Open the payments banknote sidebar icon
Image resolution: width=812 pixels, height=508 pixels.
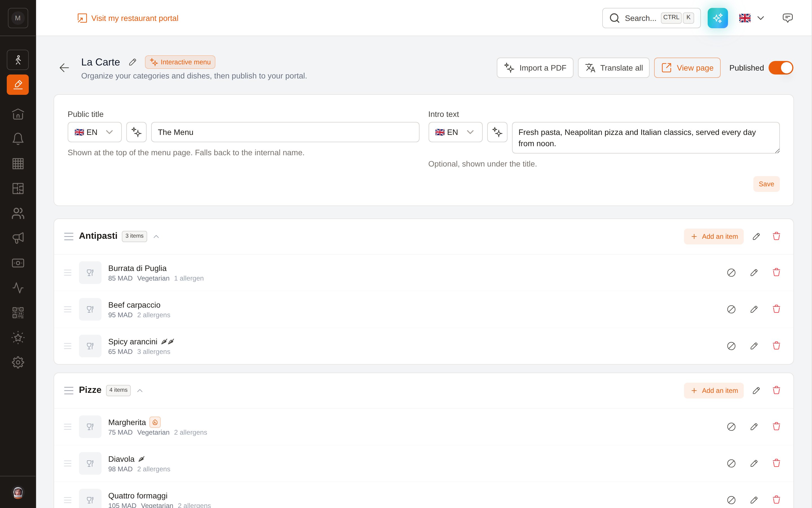(x=18, y=263)
